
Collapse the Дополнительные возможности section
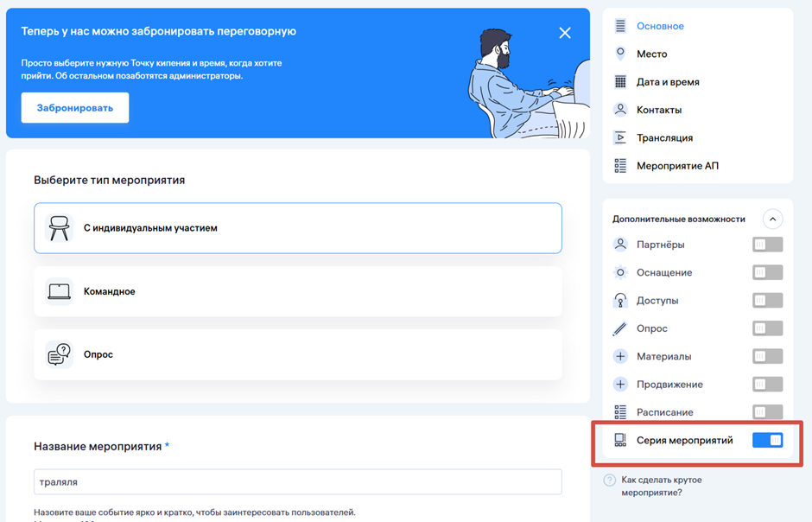click(x=772, y=220)
